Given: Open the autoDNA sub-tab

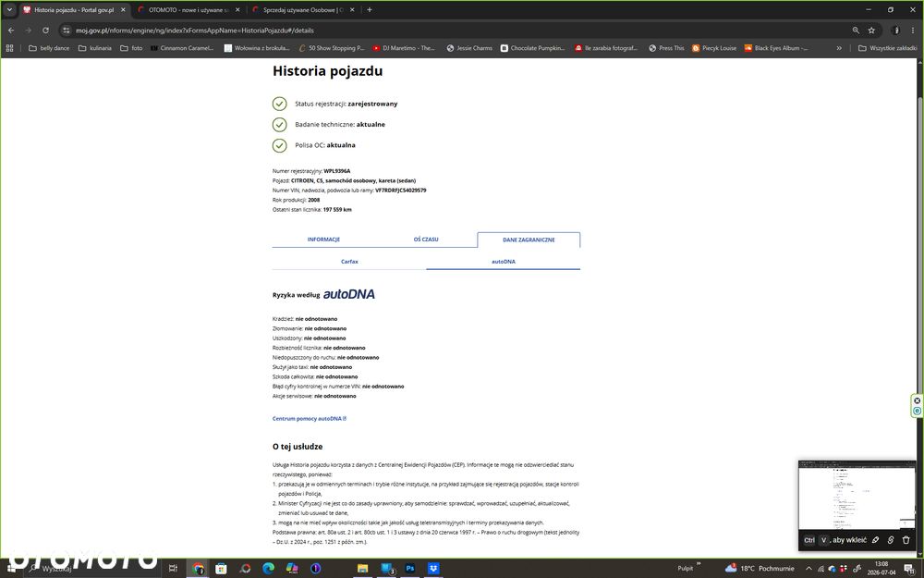Looking at the screenshot, I should point(503,262).
